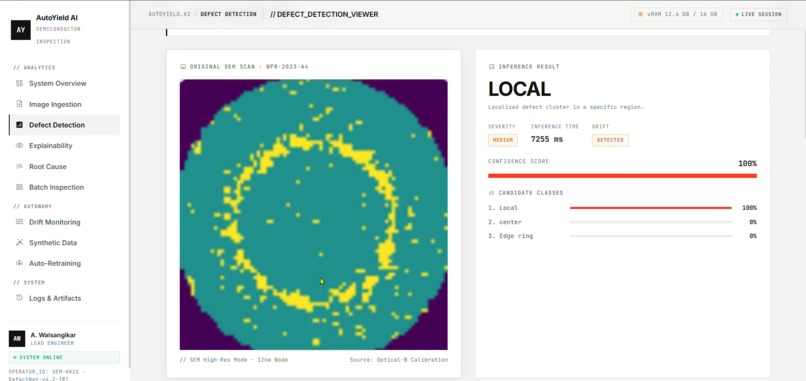806x381 pixels.
Task: Click the center candidate class bar
Action: [x=651, y=222]
